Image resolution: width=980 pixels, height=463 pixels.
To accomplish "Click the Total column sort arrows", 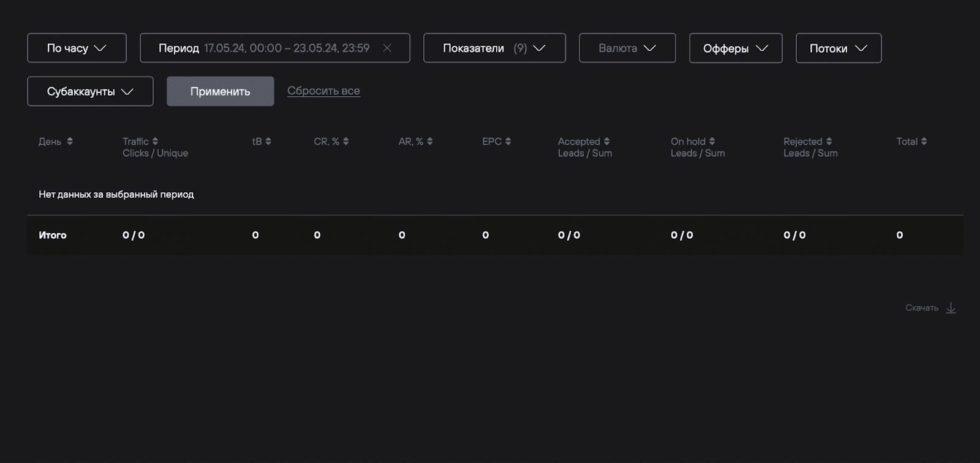I will point(924,141).
